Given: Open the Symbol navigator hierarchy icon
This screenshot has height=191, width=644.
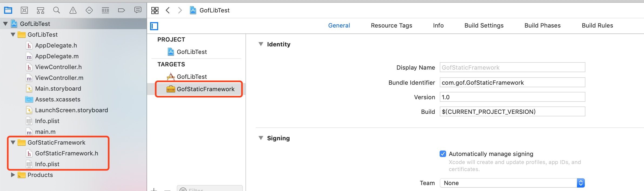Looking at the screenshot, I should click(x=41, y=10).
